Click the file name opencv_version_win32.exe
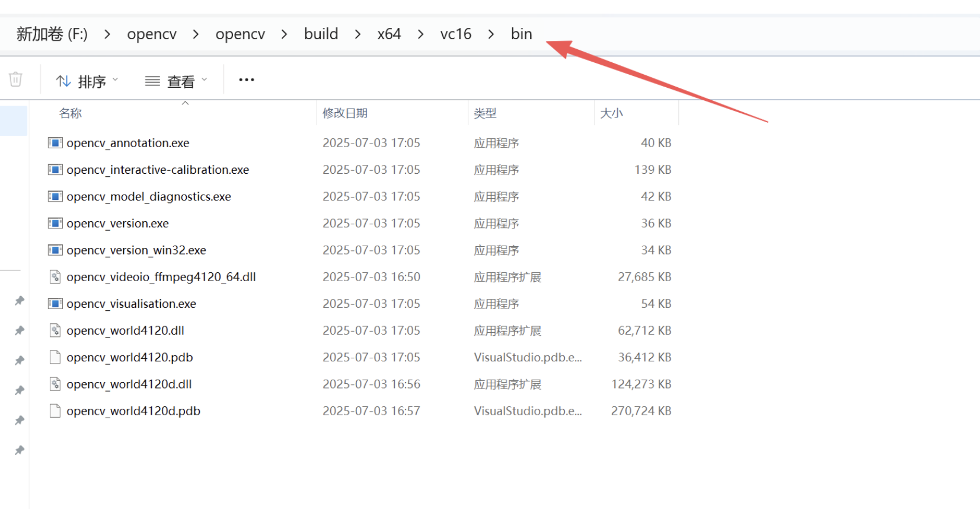 pos(136,250)
